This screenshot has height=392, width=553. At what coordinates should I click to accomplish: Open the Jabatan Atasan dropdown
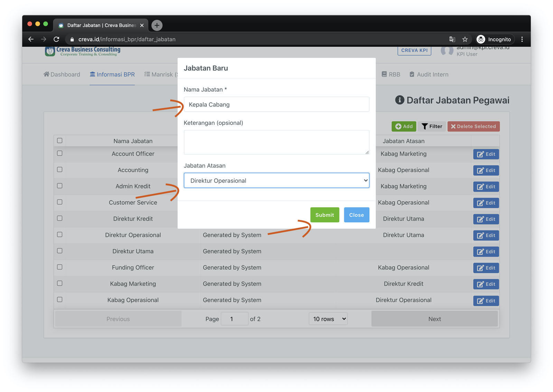(276, 180)
